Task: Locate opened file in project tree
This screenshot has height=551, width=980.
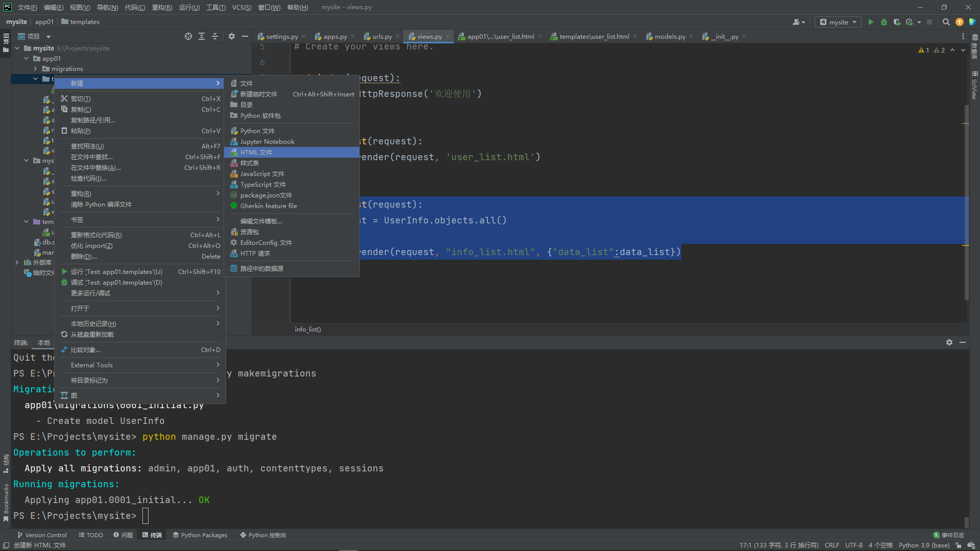Action: [x=188, y=36]
